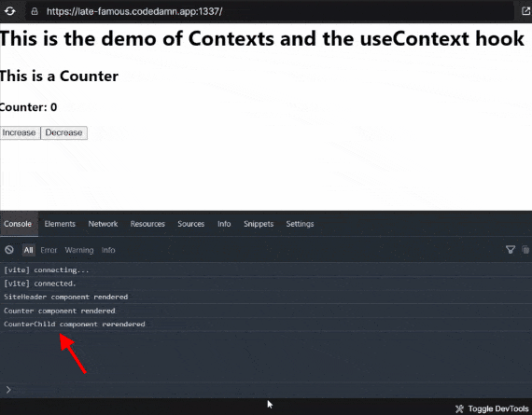Open the Snippets tab
The height and width of the screenshot is (415, 532).
(259, 224)
